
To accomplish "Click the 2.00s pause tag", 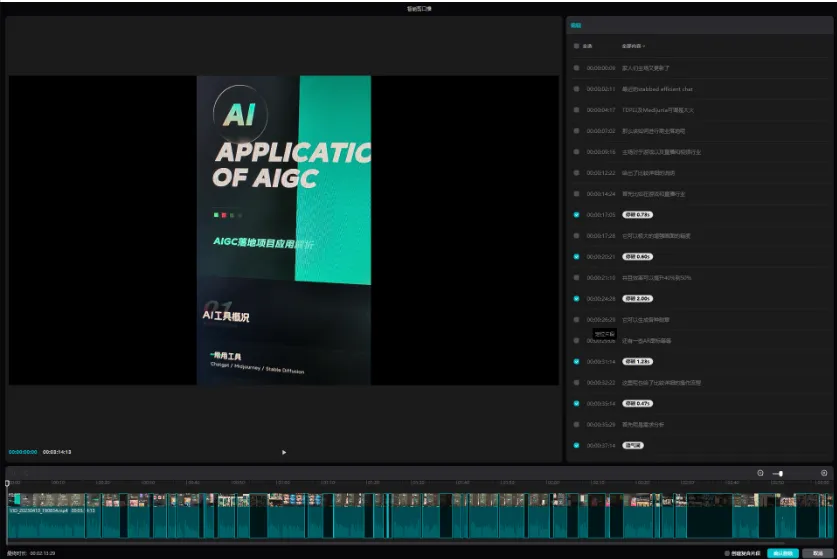I will [x=637, y=298].
